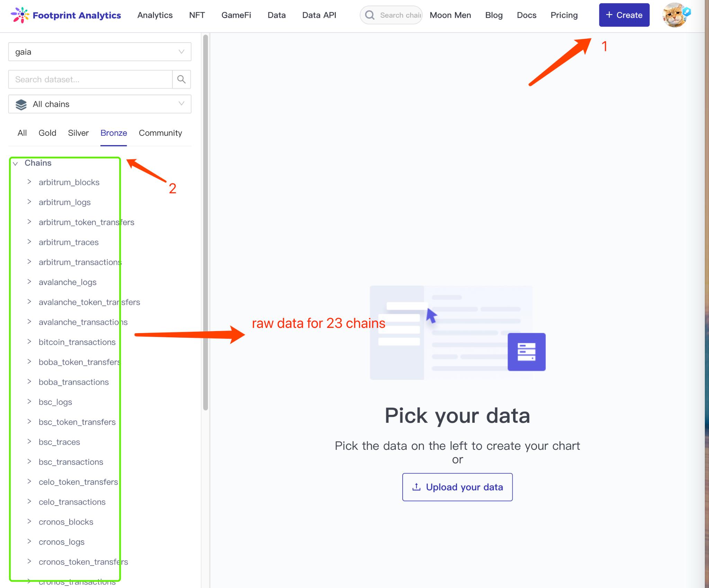Open the GameFi menu item
Image resolution: width=709 pixels, height=588 pixels.
pyautogui.click(x=236, y=15)
